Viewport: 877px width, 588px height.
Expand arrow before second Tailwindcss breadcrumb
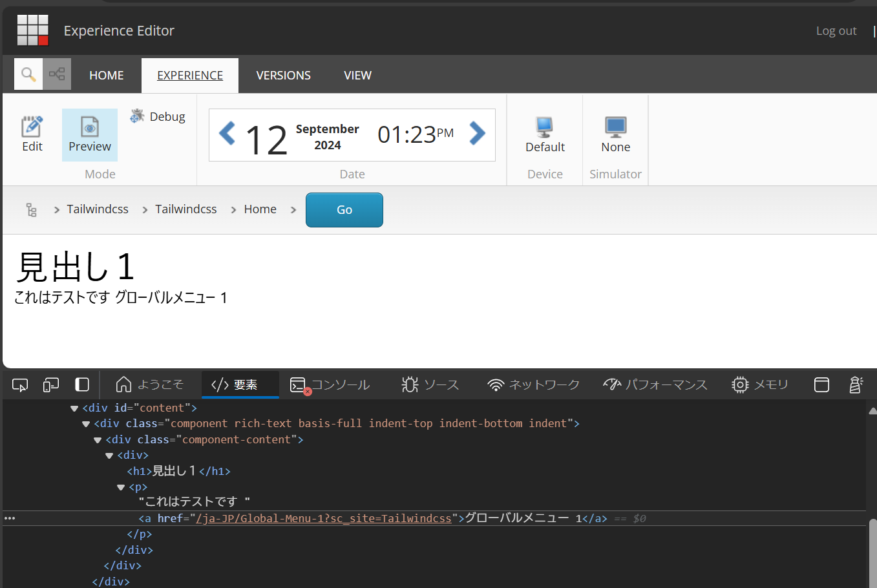tap(145, 210)
